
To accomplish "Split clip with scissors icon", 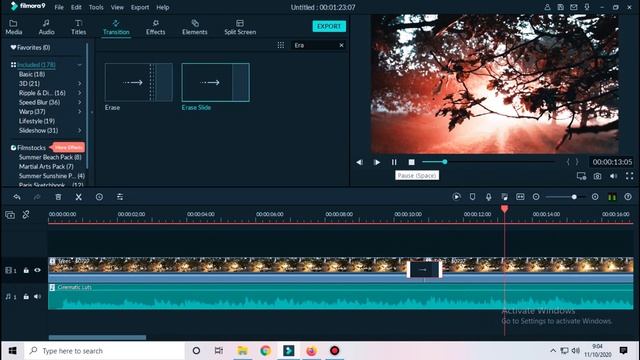I will 78,197.
